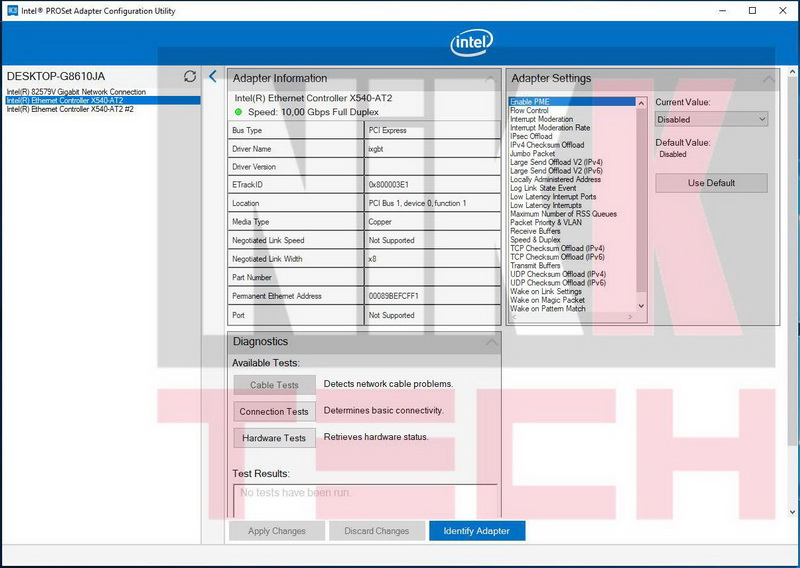
Task: Collapse the Adapter Information panel
Action: (x=490, y=79)
